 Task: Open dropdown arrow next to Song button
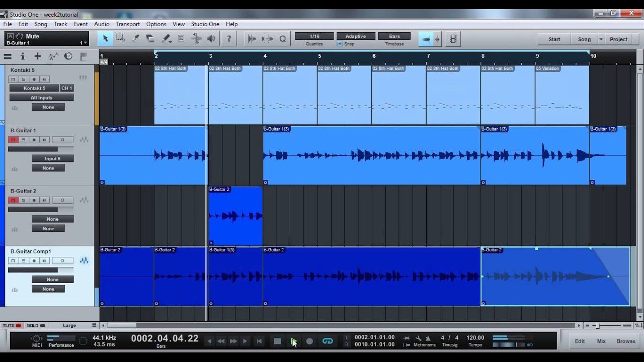click(601, 39)
